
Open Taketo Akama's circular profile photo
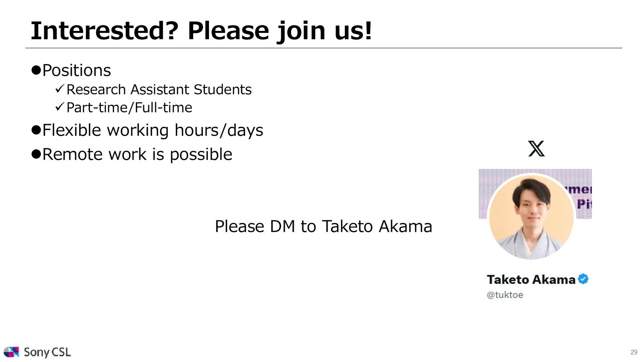click(x=531, y=217)
